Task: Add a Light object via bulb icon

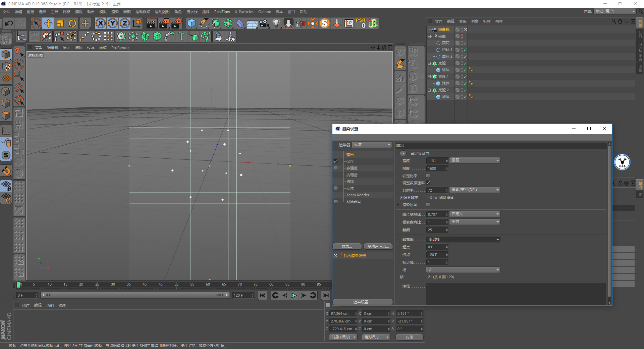Action: [x=276, y=23]
